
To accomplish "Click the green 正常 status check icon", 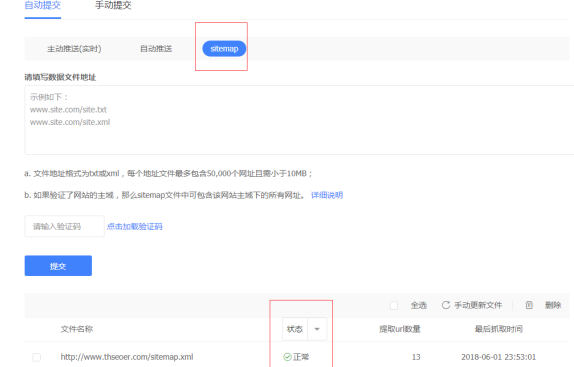I will 287,357.
